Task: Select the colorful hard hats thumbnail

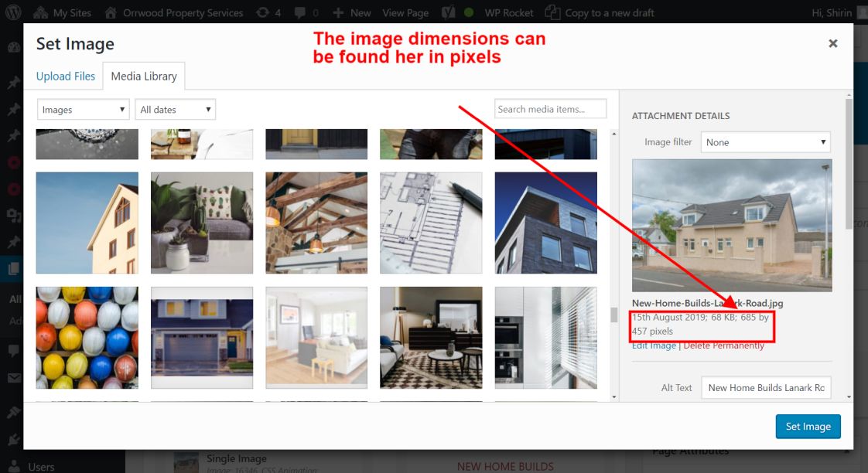Action: tap(87, 338)
